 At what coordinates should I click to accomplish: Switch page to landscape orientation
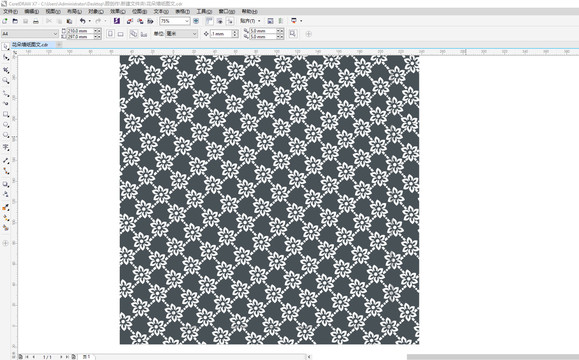click(120, 34)
